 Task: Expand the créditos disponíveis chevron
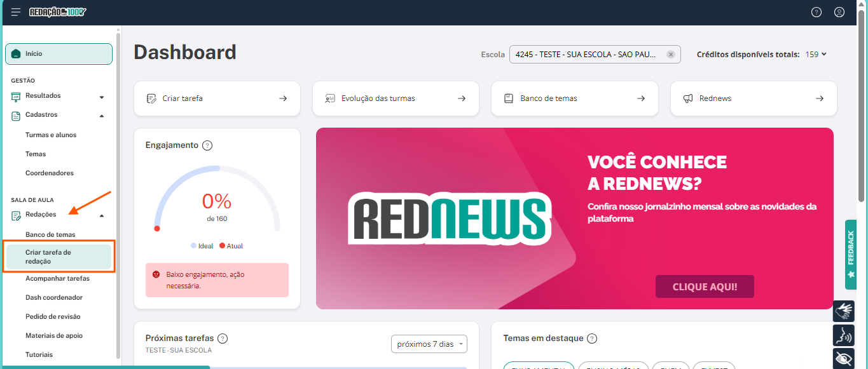[824, 54]
